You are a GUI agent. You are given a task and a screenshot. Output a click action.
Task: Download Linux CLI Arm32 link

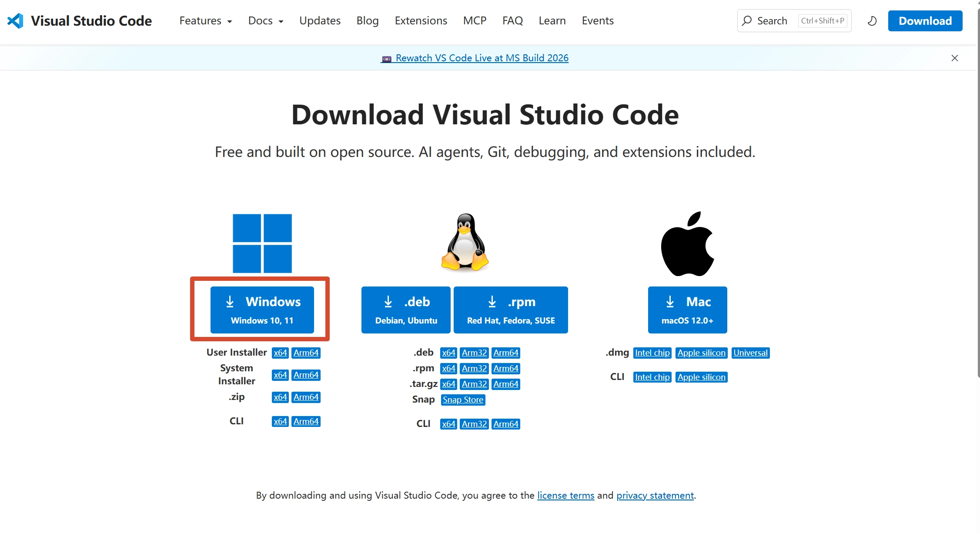click(x=474, y=424)
